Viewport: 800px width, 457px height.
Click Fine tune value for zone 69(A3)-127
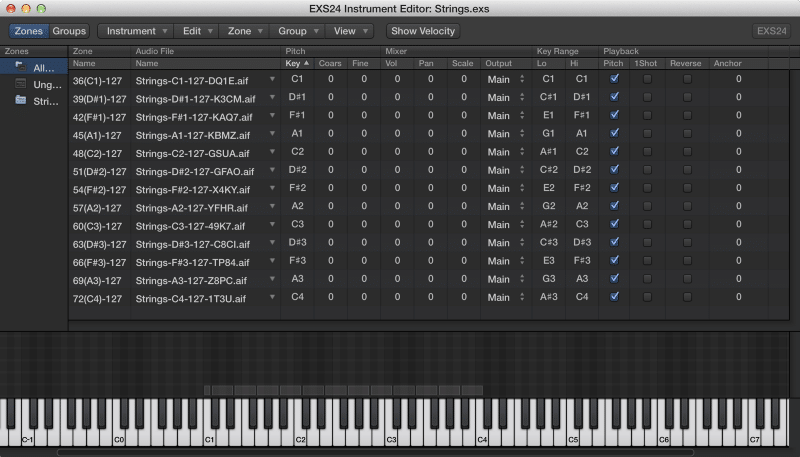[x=364, y=279]
